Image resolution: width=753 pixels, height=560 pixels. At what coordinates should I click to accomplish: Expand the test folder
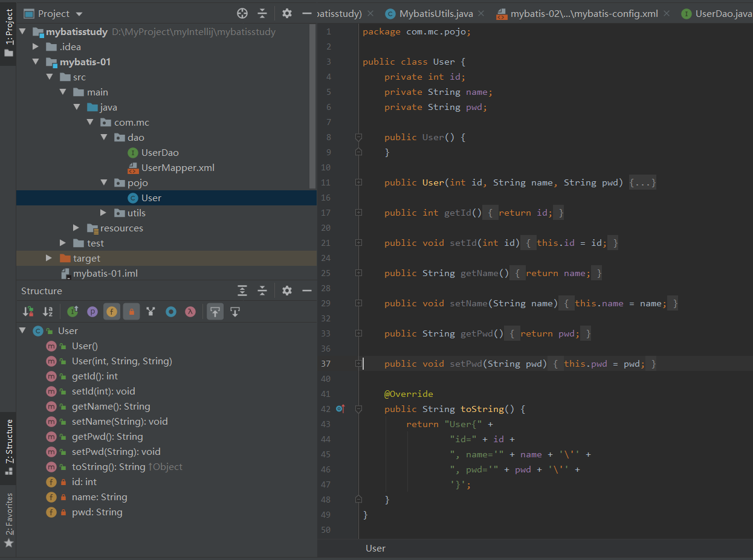pyautogui.click(x=63, y=243)
